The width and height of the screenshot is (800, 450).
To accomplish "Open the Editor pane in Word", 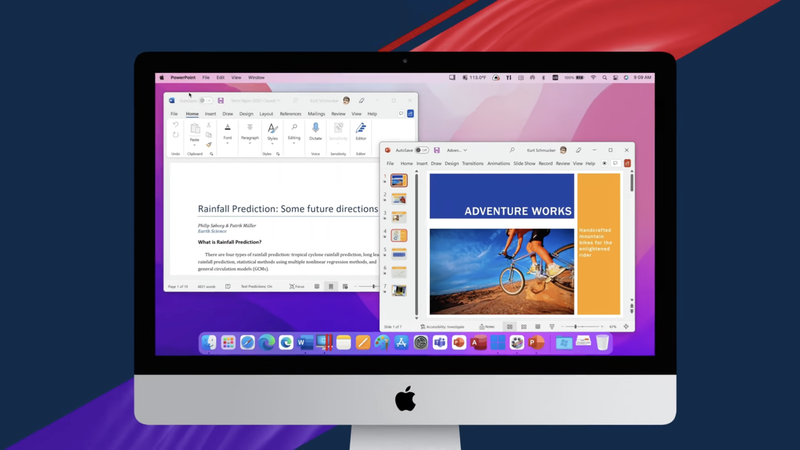I will (361, 129).
